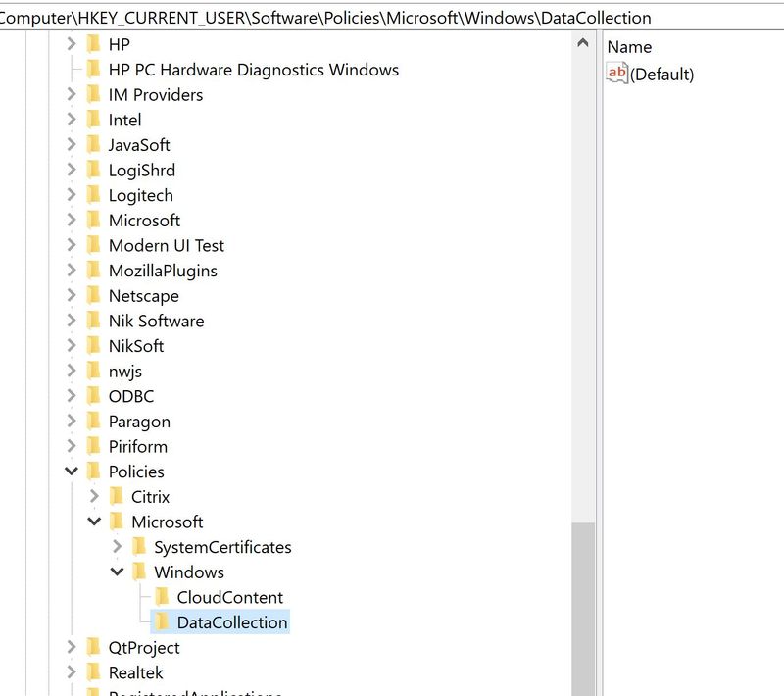Select the MozillaPlugins key label
The height and width of the screenshot is (696, 784).
(163, 271)
